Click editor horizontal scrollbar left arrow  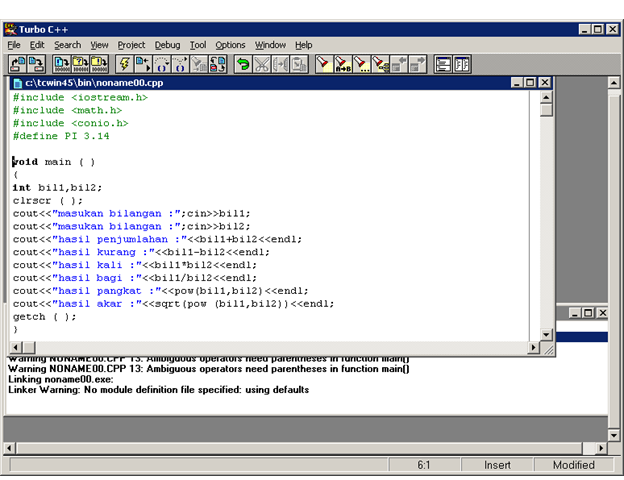[16, 347]
